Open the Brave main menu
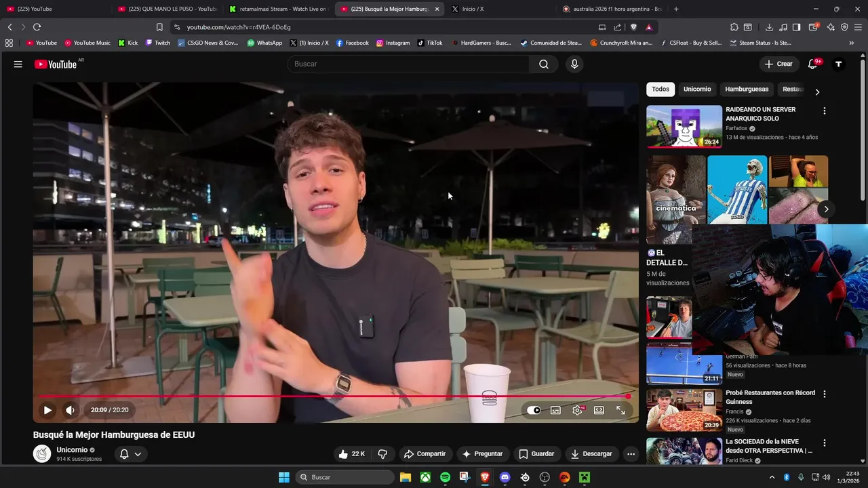This screenshot has height=488, width=868. point(859,27)
